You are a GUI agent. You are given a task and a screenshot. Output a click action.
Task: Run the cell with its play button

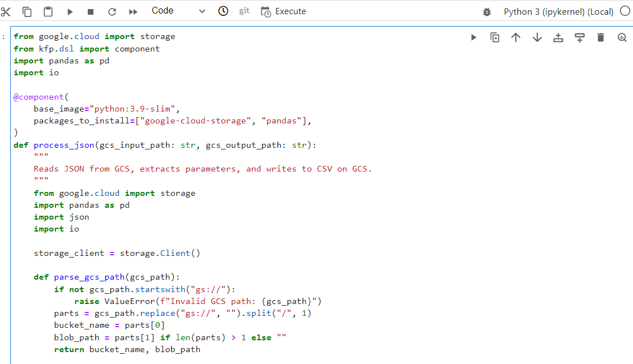[473, 37]
